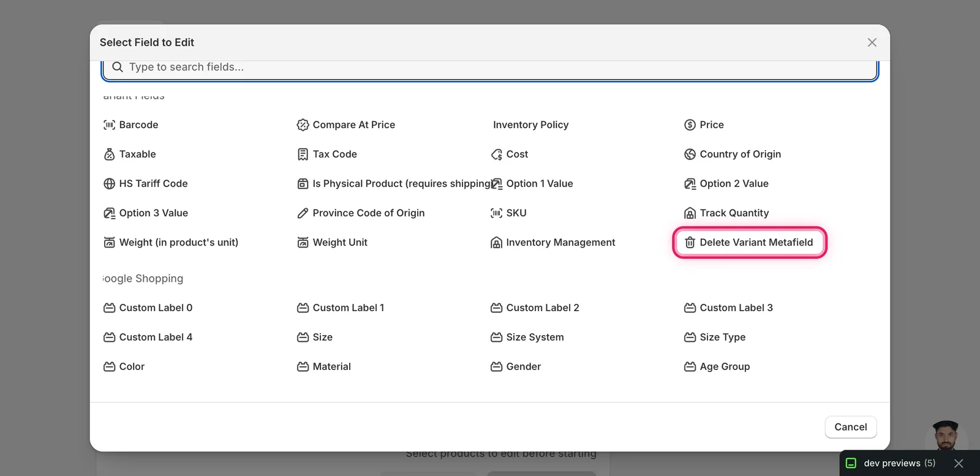Click the SKU barcode icon

(496, 213)
